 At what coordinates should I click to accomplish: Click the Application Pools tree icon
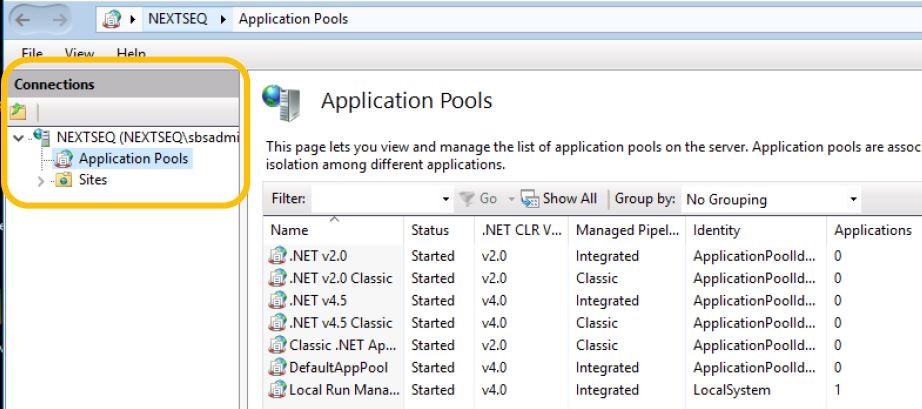tap(65, 158)
